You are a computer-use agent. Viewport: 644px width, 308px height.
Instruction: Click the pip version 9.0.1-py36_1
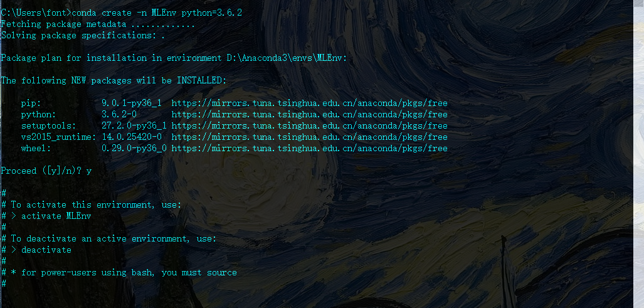pos(132,104)
